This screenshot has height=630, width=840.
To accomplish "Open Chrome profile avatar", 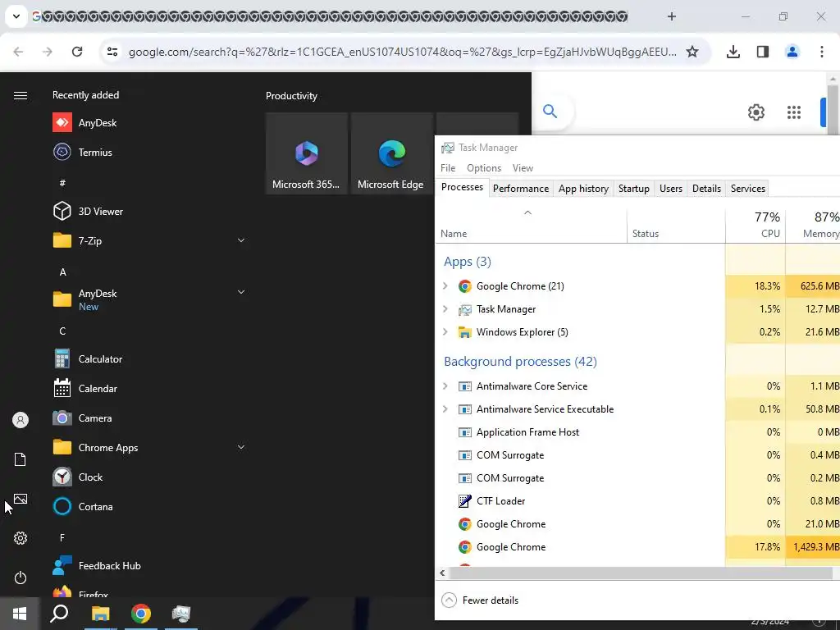I will (x=792, y=52).
